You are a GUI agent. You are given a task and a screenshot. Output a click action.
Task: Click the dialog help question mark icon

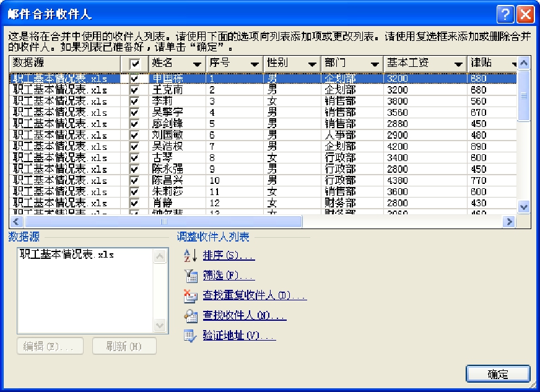(x=505, y=15)
